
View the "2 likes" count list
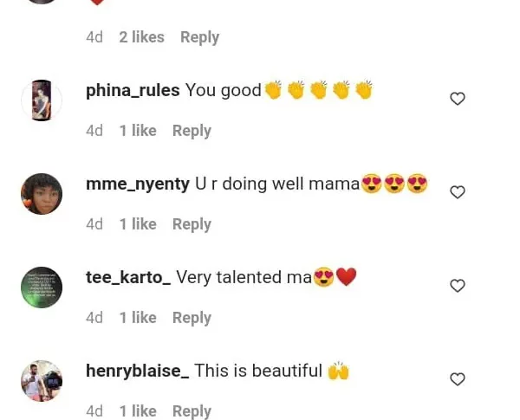(x=141, y=37)
